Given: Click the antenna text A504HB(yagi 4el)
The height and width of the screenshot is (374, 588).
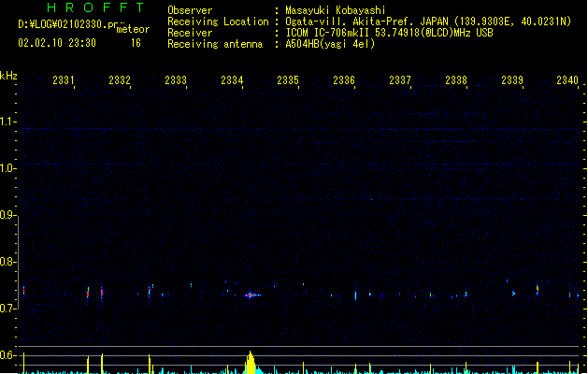Looking at the screenshot, I should [x=330, y=44].
